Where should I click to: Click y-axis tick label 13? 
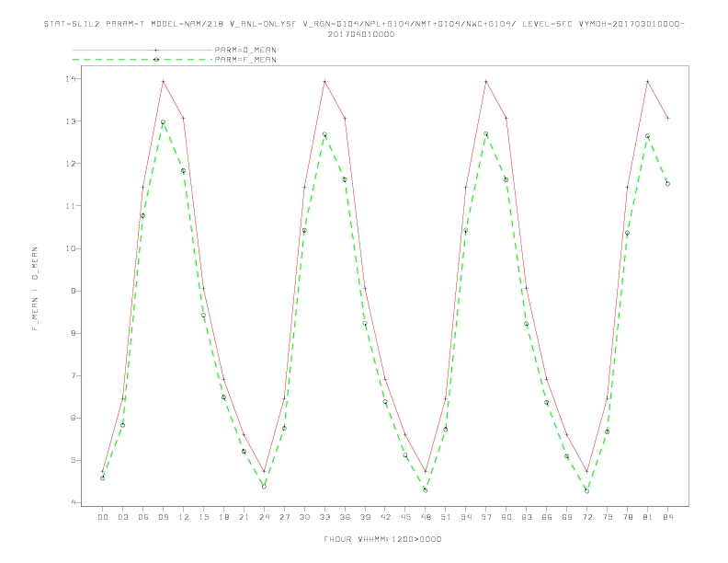point(70,121)
